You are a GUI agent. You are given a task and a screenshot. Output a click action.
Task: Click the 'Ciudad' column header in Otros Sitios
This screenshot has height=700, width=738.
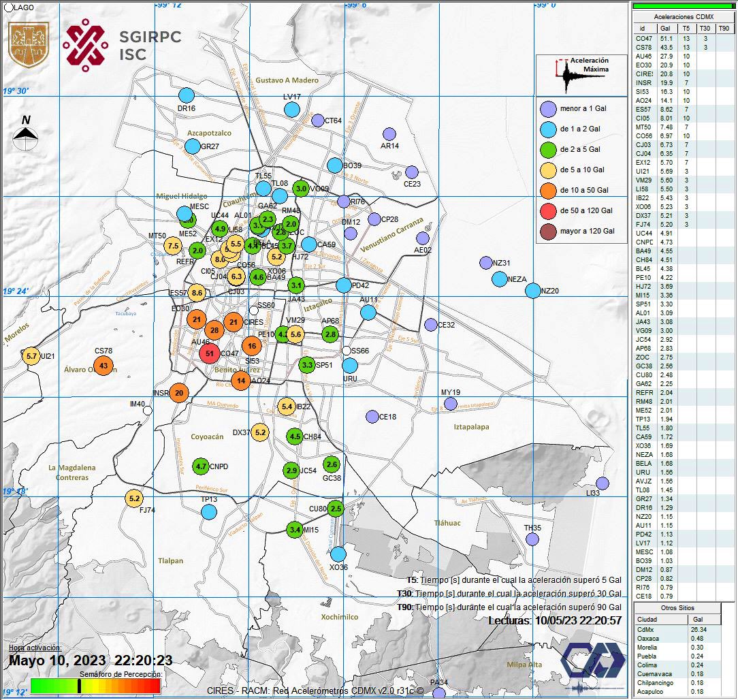pos(661,620)
